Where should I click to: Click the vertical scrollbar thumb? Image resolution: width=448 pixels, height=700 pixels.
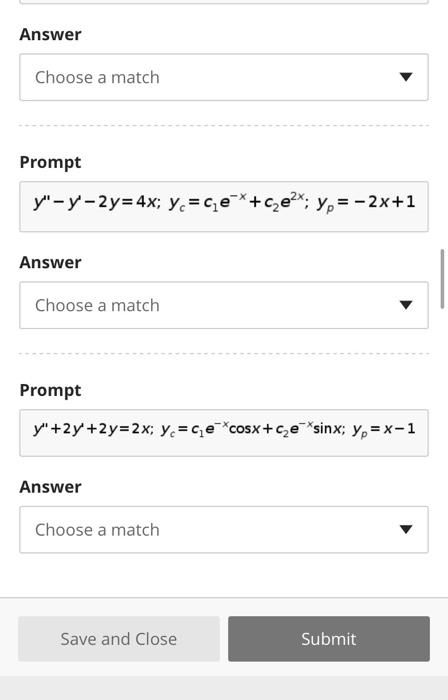442,279
